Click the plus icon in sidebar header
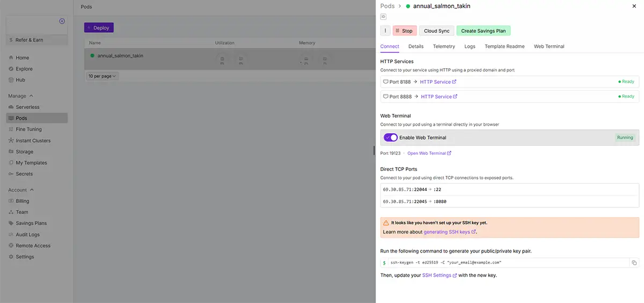 coord(62,21)
